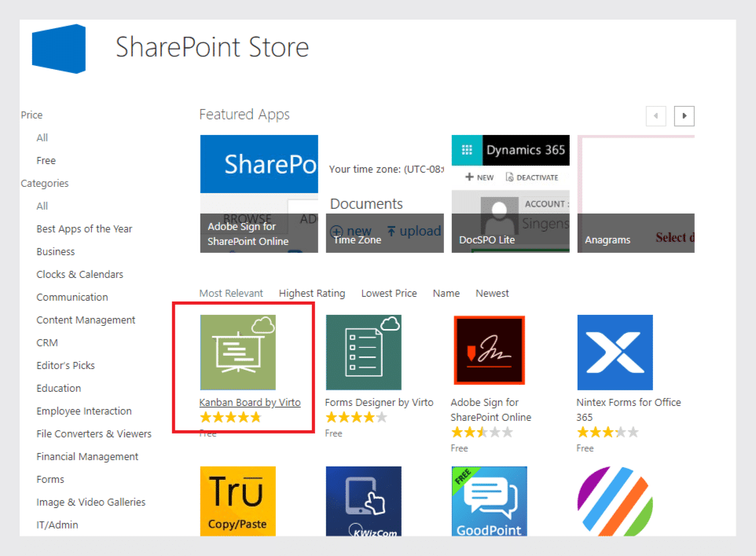Open Forms category
Viewport: 756px width, 556px height.
(x=50, y=479)
